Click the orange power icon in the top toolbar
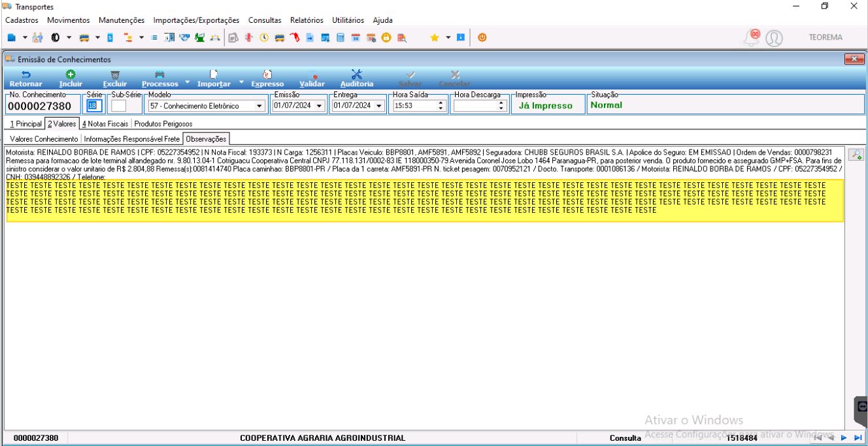Image resolution: width=868 pixels, height=446 pixels. click(482, 38)
